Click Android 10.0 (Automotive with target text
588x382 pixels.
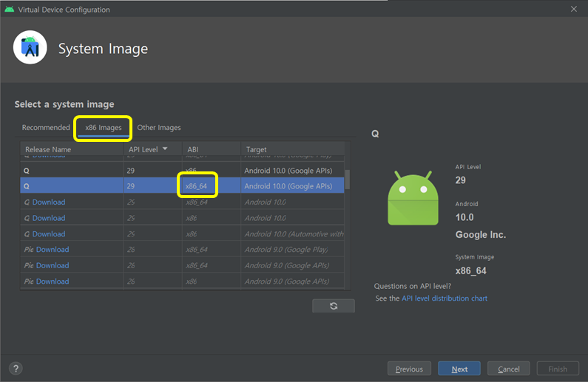point(294,234)
